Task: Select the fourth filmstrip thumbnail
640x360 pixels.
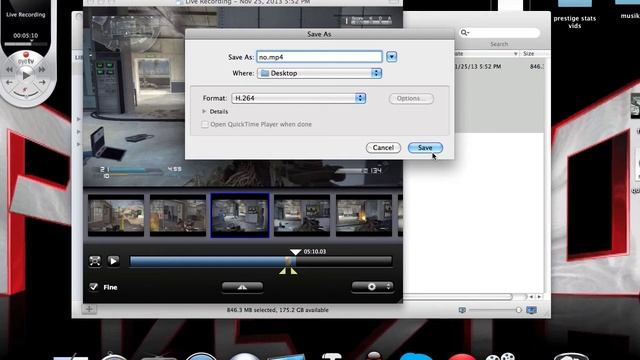Action: (302, 215)
